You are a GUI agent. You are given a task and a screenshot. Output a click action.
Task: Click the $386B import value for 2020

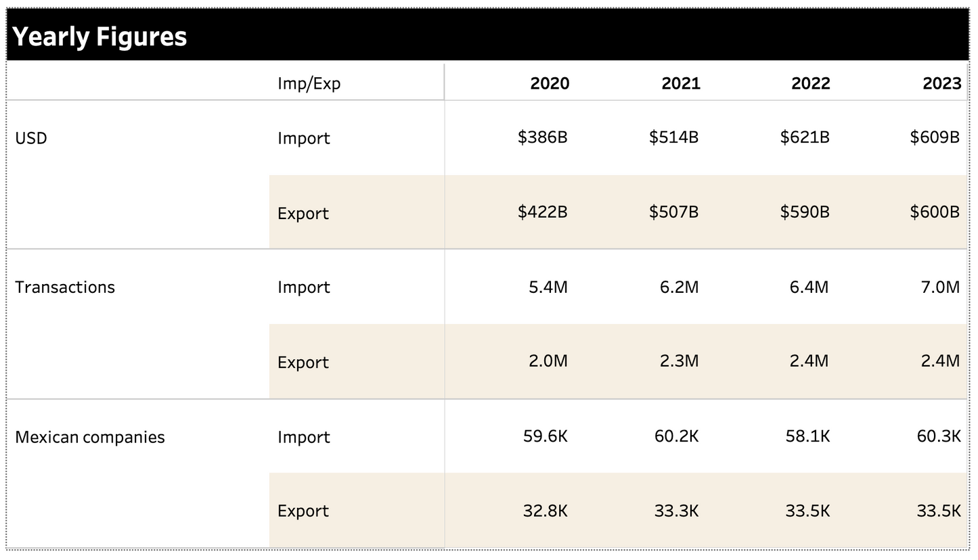coord(542,137)
